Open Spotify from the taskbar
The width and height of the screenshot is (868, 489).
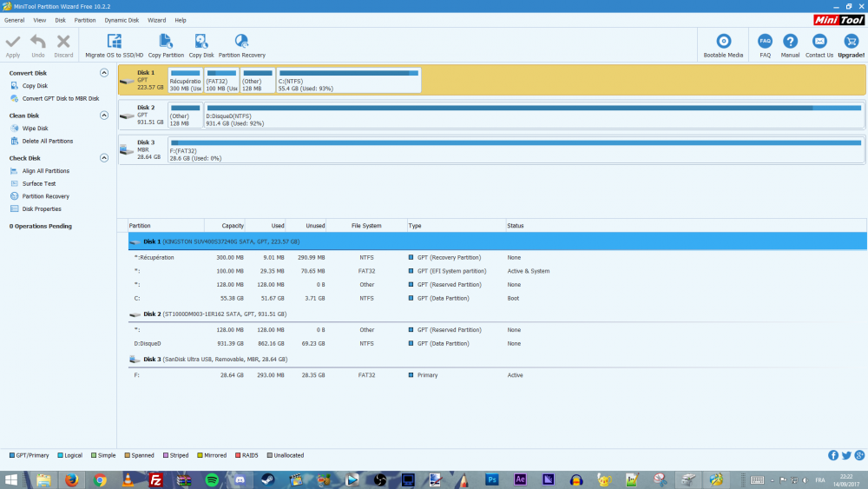click(212, 479)
